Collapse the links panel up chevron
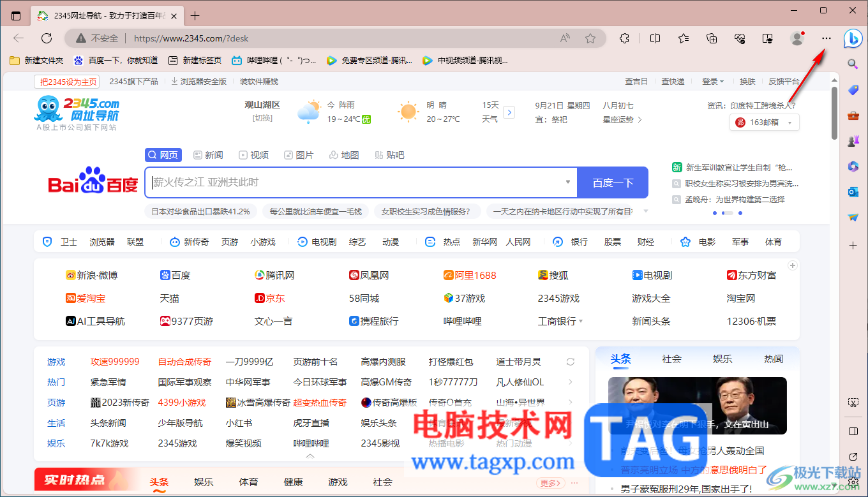The height and width of the screenshot is (497, 868). [310, 456]
